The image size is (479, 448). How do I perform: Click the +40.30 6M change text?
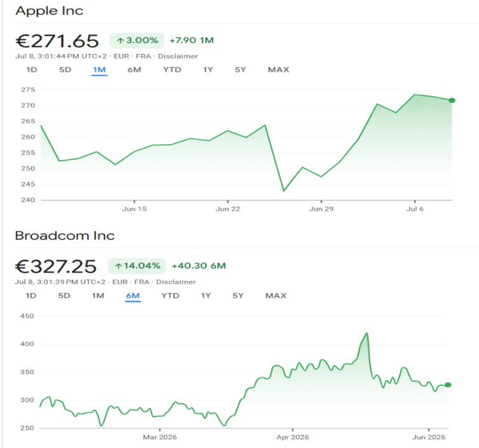(199, 266)
